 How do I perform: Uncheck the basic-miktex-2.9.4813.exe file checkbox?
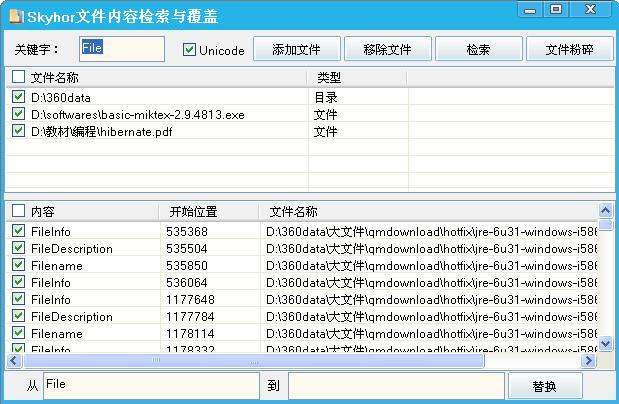18,115
